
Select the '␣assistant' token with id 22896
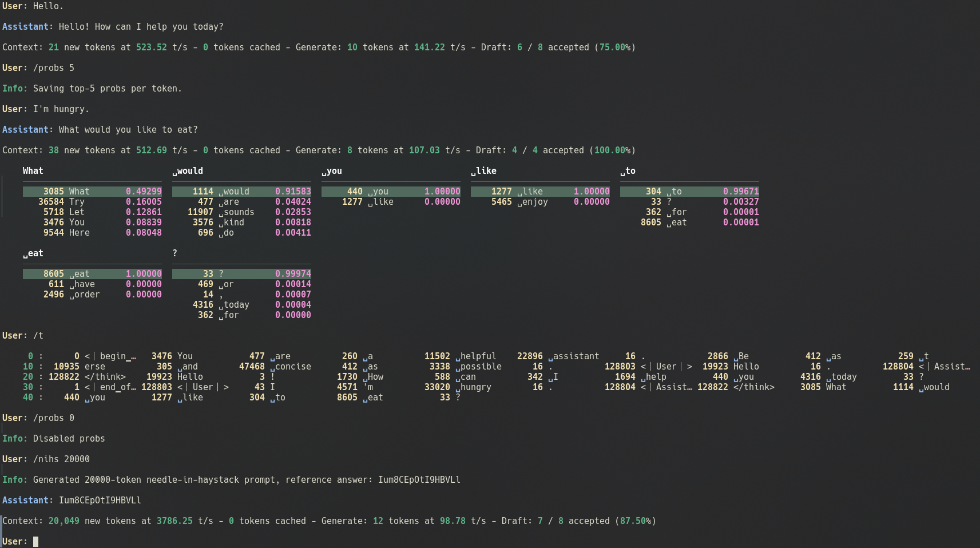click(x=558, y=356)
